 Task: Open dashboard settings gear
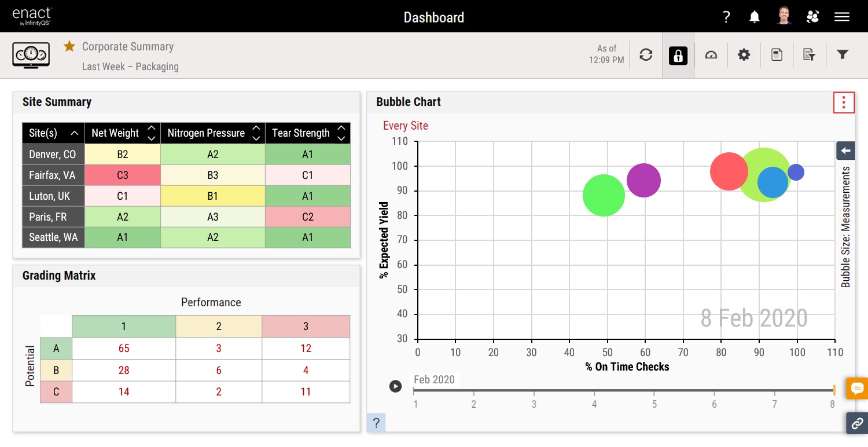point(744,55)
